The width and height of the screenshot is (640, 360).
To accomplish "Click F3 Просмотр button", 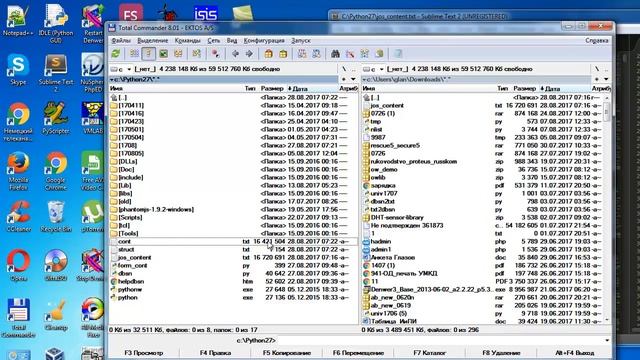I will click(x=144, y=353).
